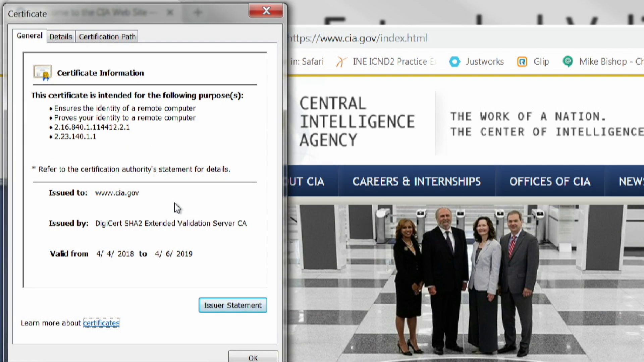Screen dimensions: 644x362
Task: Open the Certification Path tab
Action: point(107,37)
